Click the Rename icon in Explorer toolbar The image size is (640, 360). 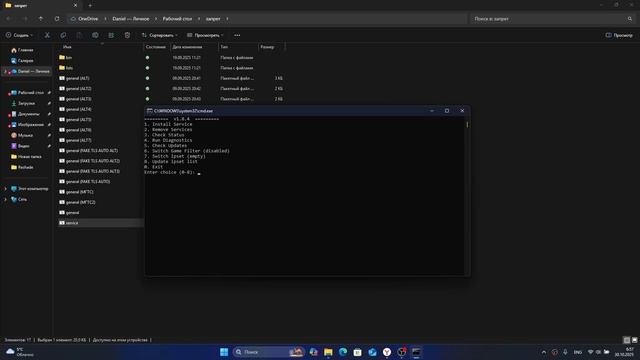95,35
